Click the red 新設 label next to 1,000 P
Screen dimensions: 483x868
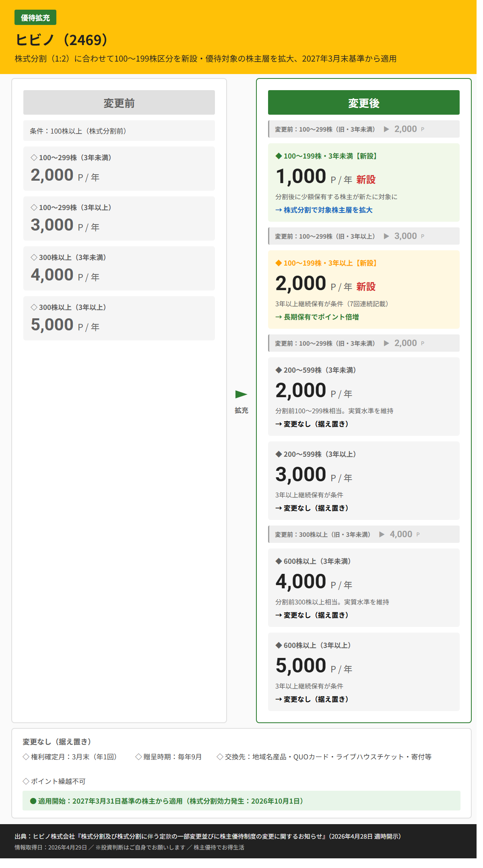click(x=366, y=179)
